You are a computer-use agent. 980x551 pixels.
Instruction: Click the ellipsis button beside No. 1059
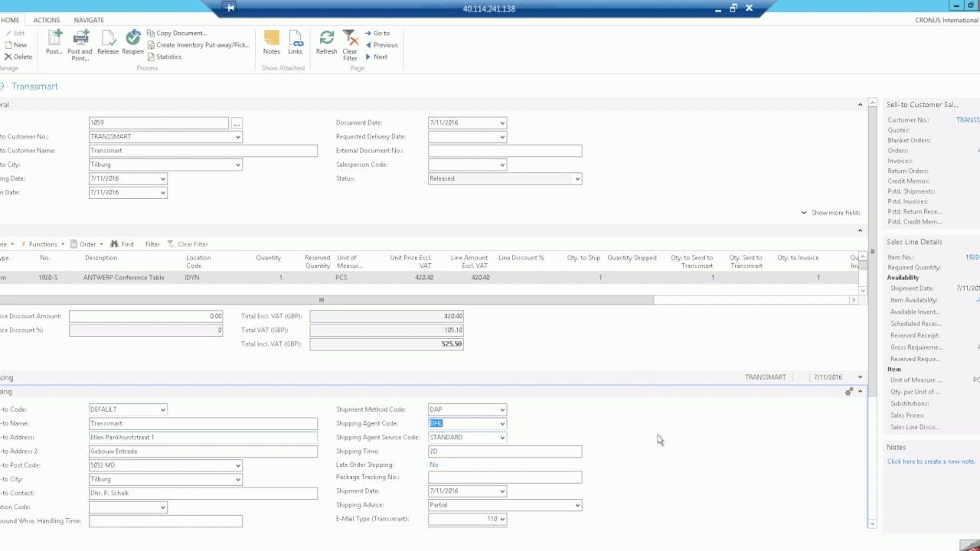tap(237, 122)
